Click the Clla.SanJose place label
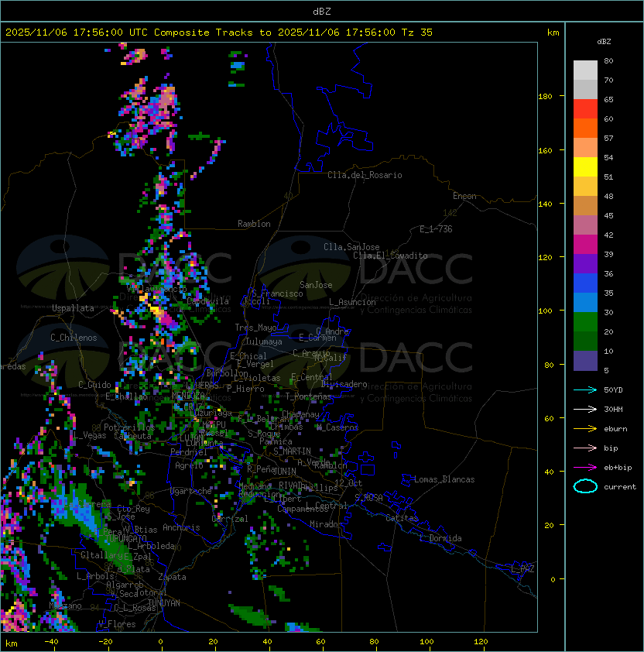The height and width of the screenshot is (652, 644). click(351, 247)
